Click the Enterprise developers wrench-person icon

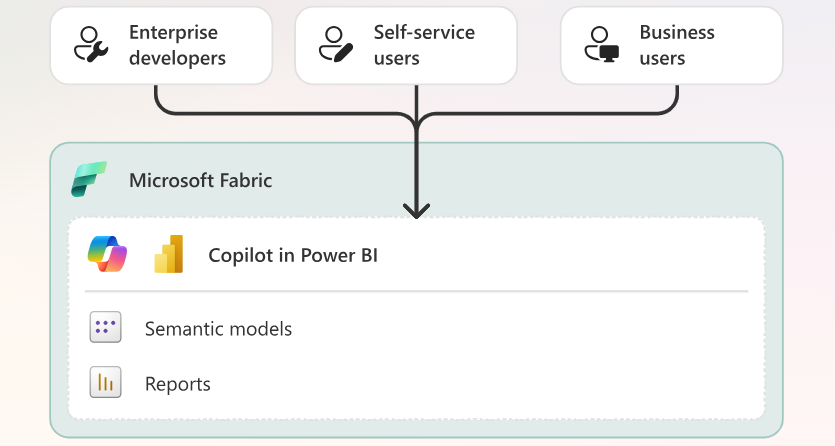[x=91, y=45]
